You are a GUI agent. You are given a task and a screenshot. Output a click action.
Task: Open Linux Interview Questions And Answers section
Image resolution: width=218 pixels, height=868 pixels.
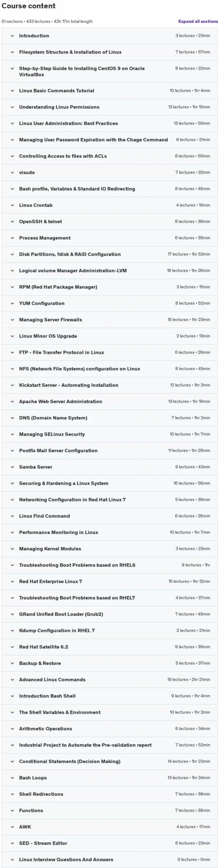click(x=110, y=859)
